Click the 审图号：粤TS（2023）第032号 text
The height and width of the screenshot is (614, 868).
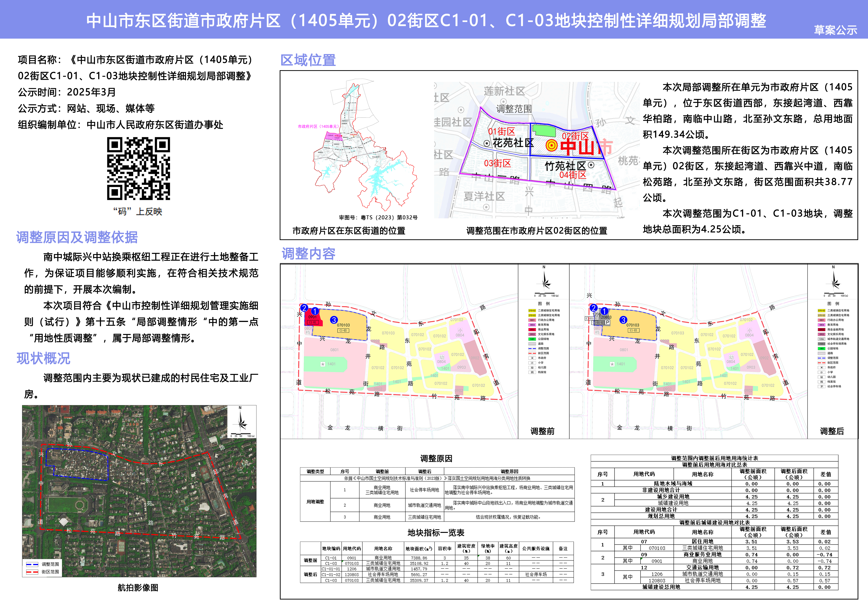click(x=378, y=218)
